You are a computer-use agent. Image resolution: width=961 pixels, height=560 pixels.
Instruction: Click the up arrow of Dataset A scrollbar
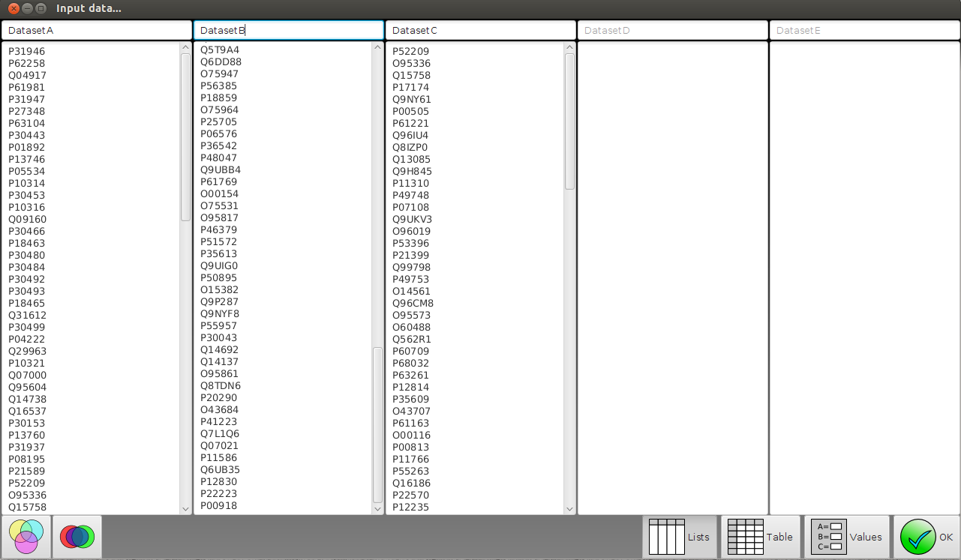(186, 47)
